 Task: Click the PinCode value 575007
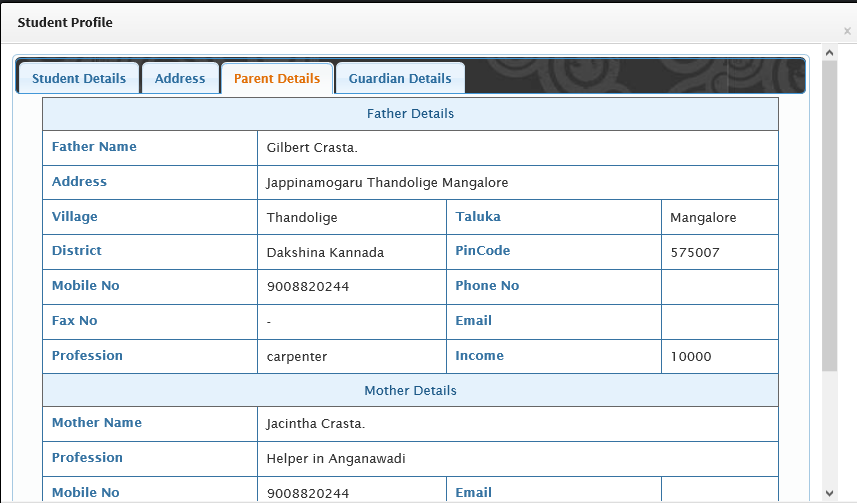[695, 253]
